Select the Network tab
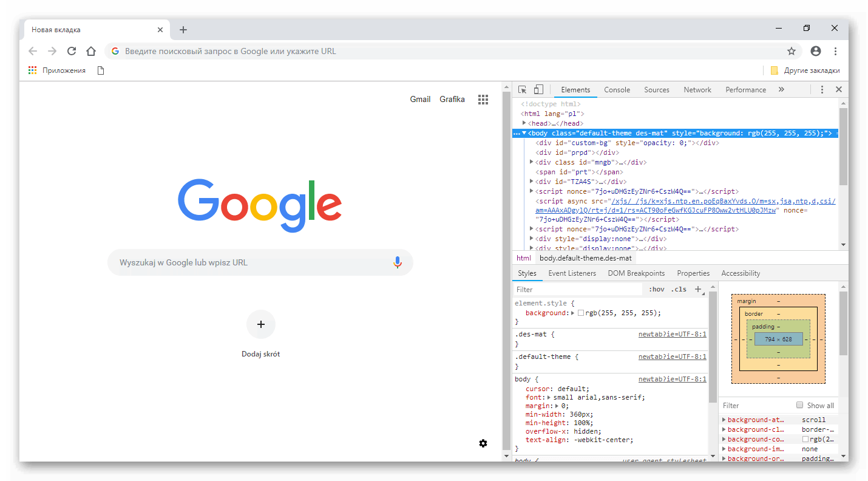This screenshot has height=481, width=868. tap(697, 90)
